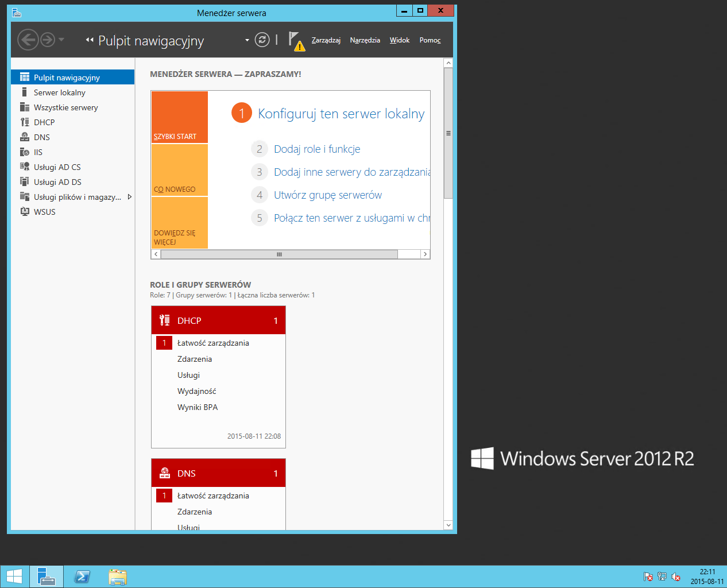Click the Dodaj role i funkcje link

pyautogui.click(x=317, y=149)
